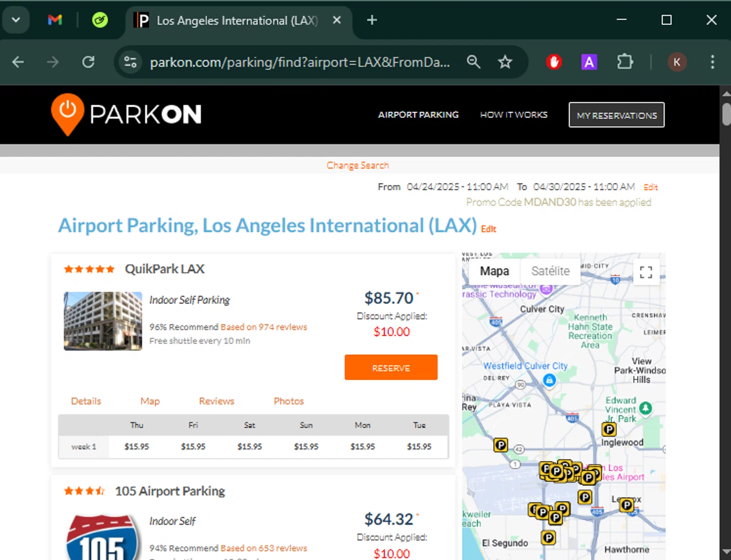Open the red ad blocker extension
Screen dimensions: 731x560
[554, 62]
